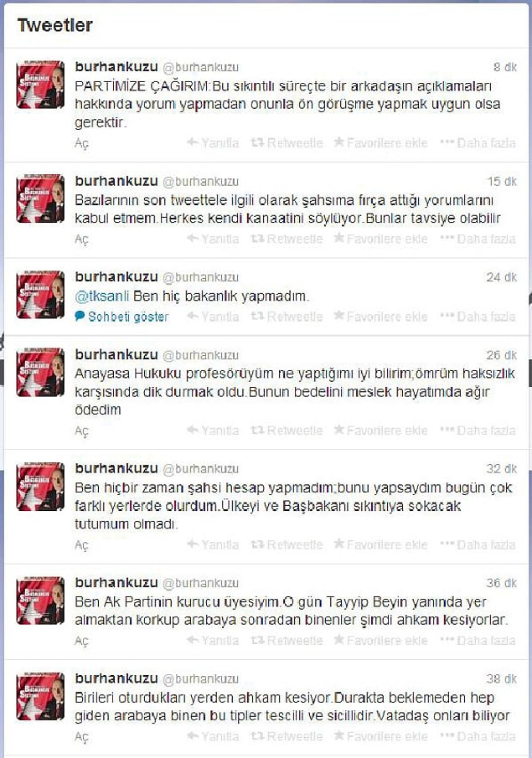
Task: Open 'Daha fazla' on the 38 dk tweet
Action: [x=478, y=736]
